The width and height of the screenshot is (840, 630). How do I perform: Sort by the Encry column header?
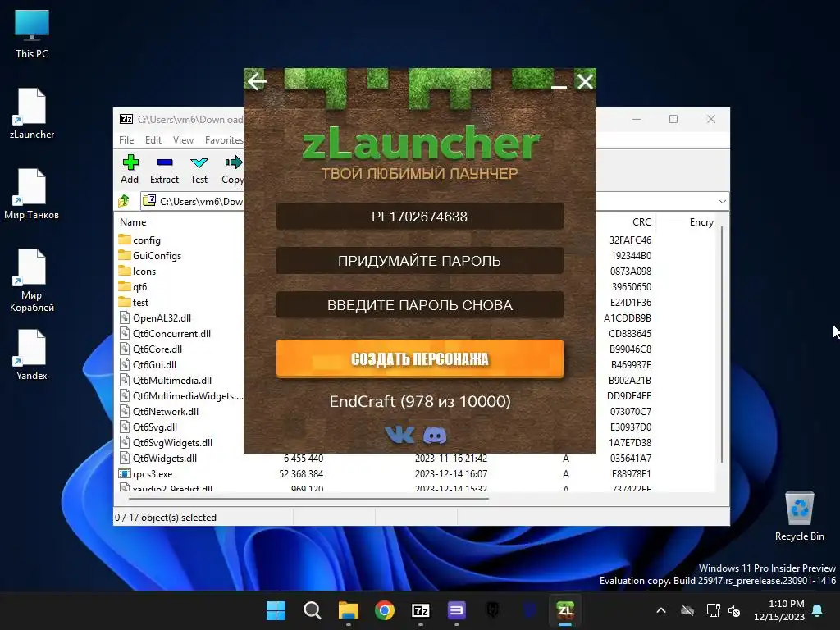pos(701,221)
